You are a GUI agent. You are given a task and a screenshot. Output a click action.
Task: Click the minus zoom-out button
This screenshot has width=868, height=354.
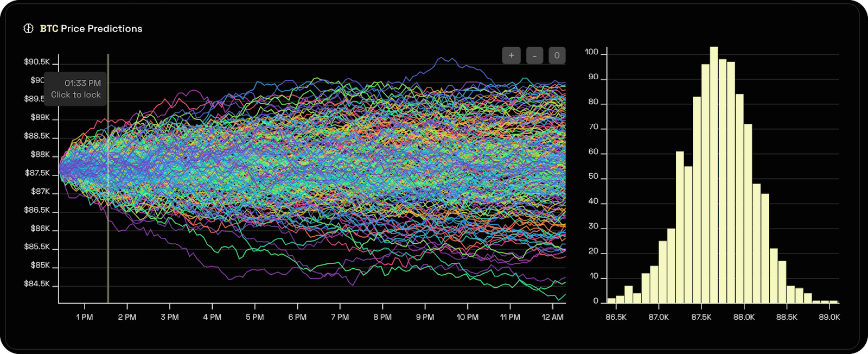(x=534, y=55)
